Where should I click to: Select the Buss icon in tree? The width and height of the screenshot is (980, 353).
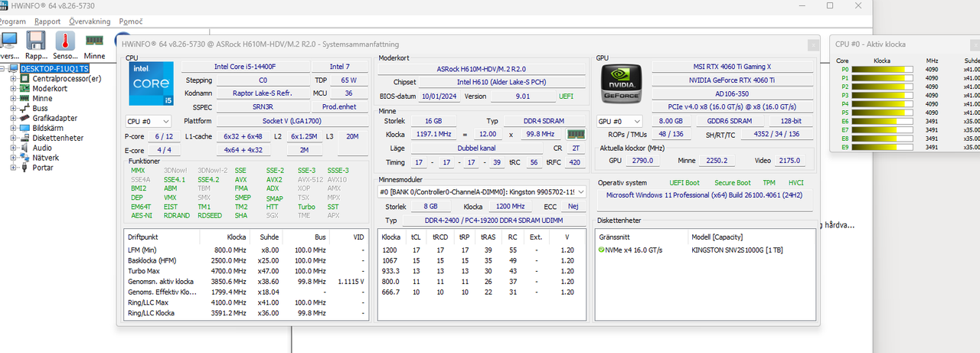26,108
